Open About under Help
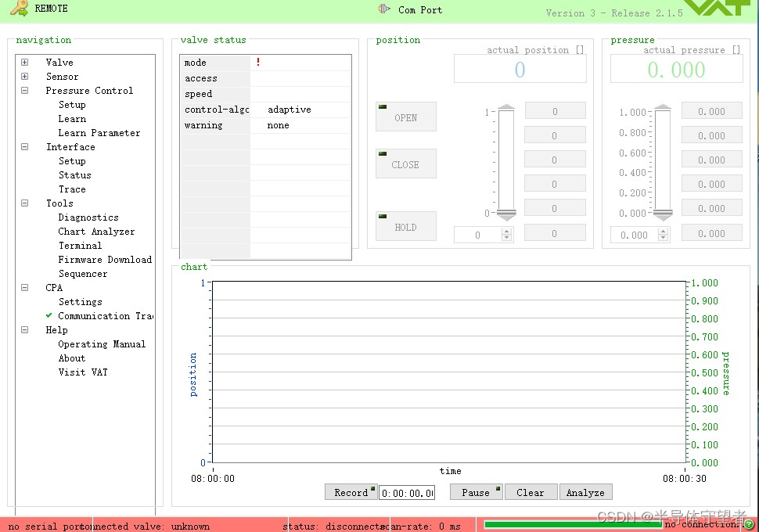This screenshot has width=759, height=532. coord(72,358)
